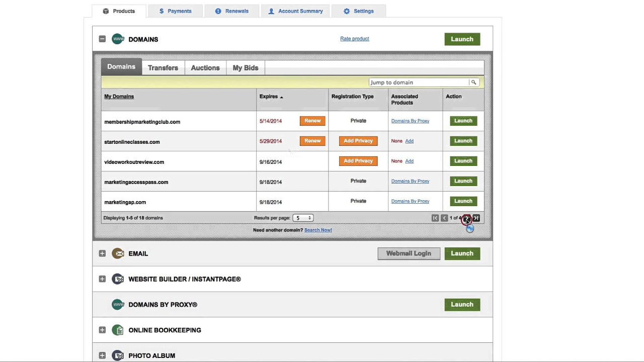Open the Renewals tab
Image resolution: width=644 pixels, height=362 pixels.
coord(231,11)
